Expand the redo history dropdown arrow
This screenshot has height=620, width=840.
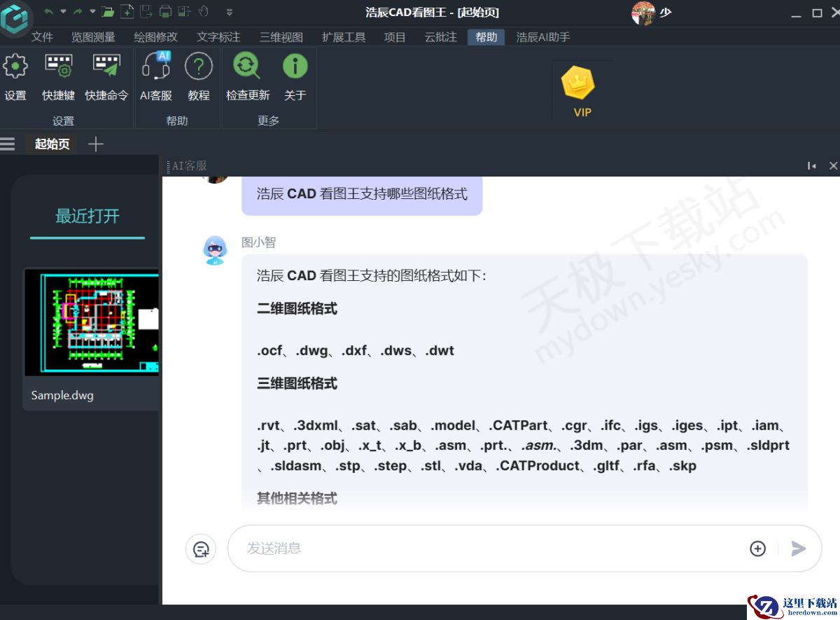(x=92, y=11)
